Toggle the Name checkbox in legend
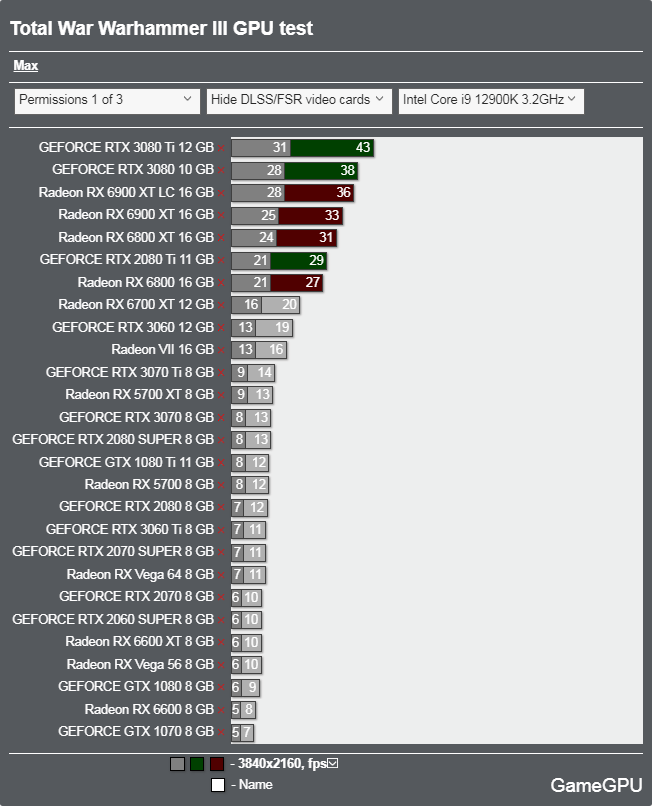The width and height of the screenshot is (652, 806). [218, 785]
